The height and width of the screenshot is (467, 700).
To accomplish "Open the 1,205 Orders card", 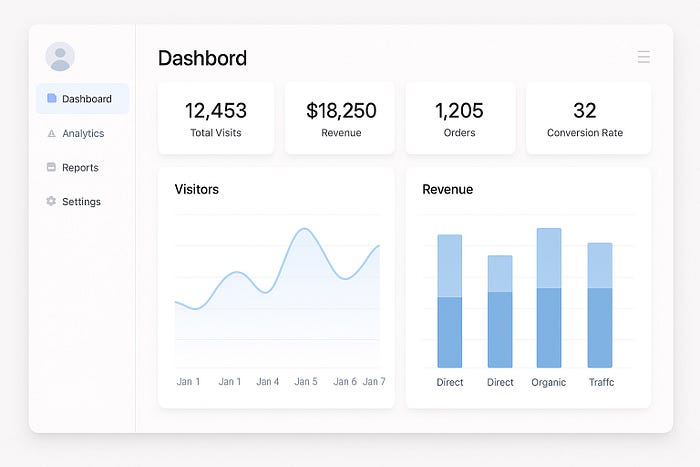I will [460, 118].
